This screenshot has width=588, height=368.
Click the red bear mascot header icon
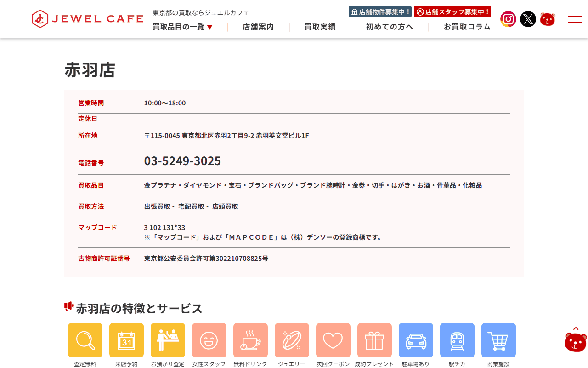[x=548, y=19]
